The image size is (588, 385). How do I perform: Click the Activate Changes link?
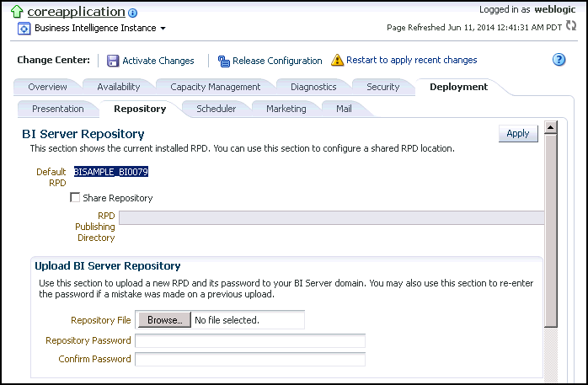158,61
